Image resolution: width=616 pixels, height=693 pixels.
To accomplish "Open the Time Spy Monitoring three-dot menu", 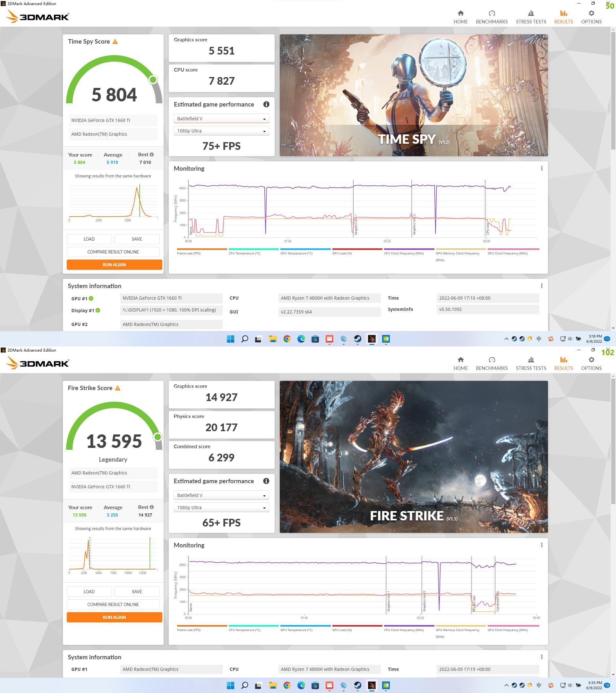I will tap(542, 168).
